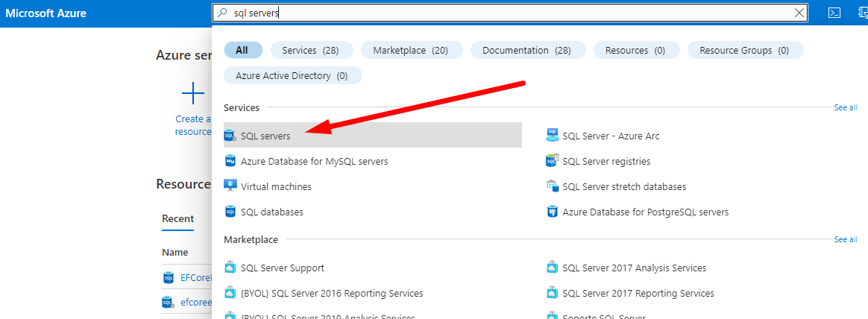
Task: Click the Azure Database for MySQL icon
Action: click(230, 162)
